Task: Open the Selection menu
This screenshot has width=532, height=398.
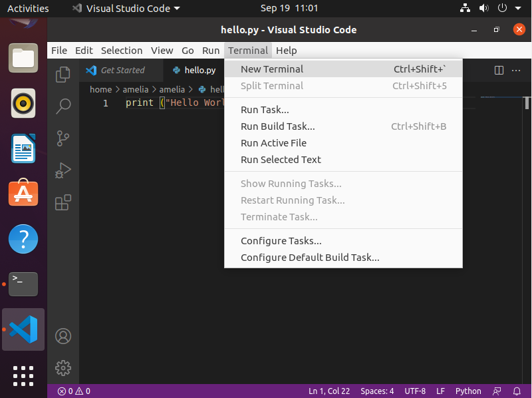Action: [122, 51]
